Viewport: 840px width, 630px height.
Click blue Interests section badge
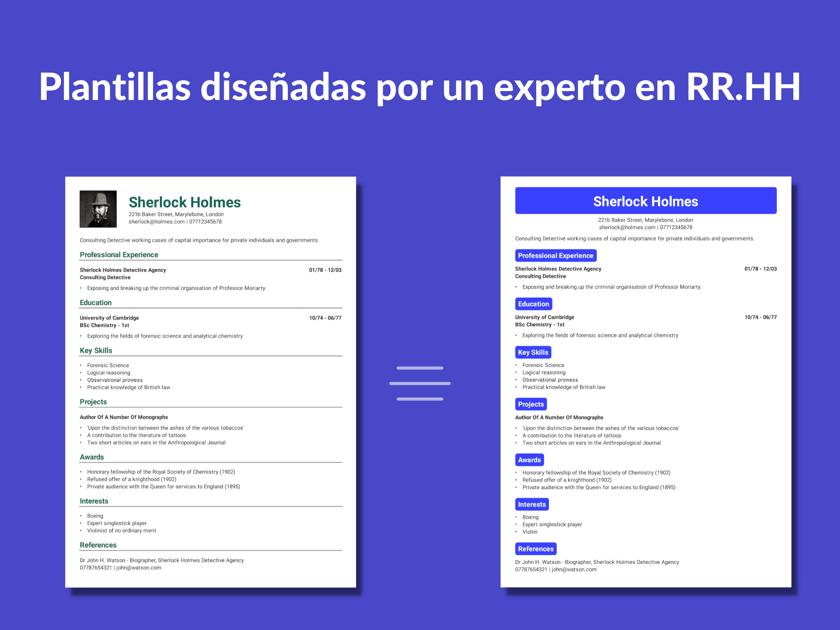pyautogui.click(x=532, y=504)
